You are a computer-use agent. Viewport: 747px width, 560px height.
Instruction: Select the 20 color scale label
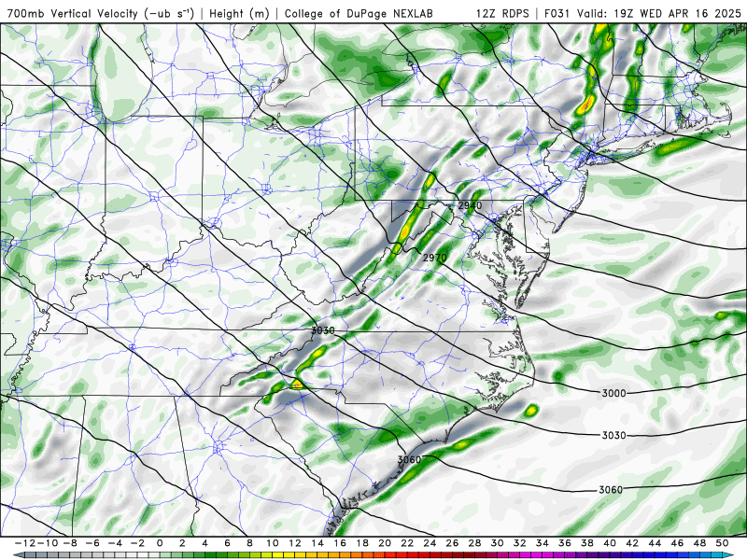tap(385, 543)
